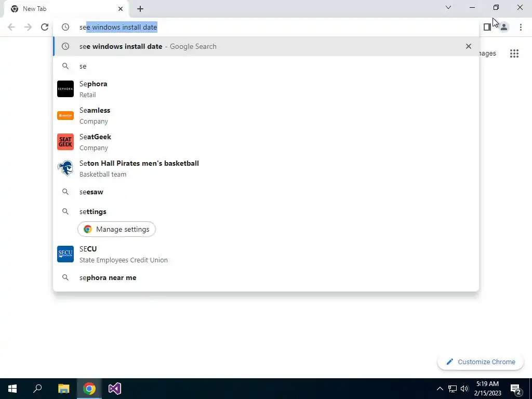Click the Seamless orange logo
Screen dimensions: 532x399
click(65, 115)
